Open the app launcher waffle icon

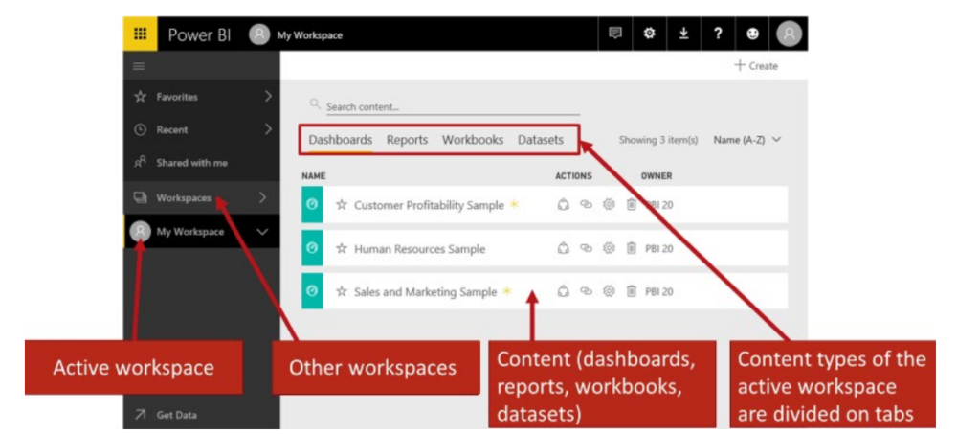[x=140, y=34]
